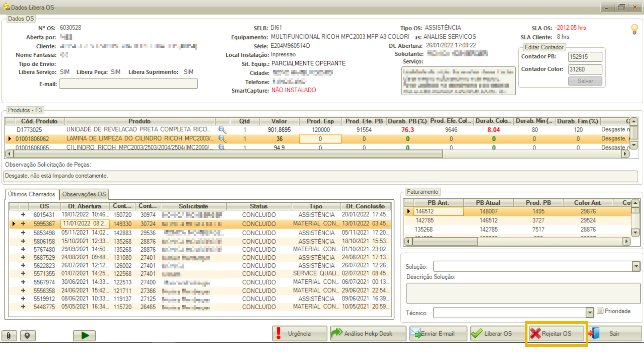Screen dimensions: 644x353
Task: Expand row for OS 5556358
Action: coord(23,290)
